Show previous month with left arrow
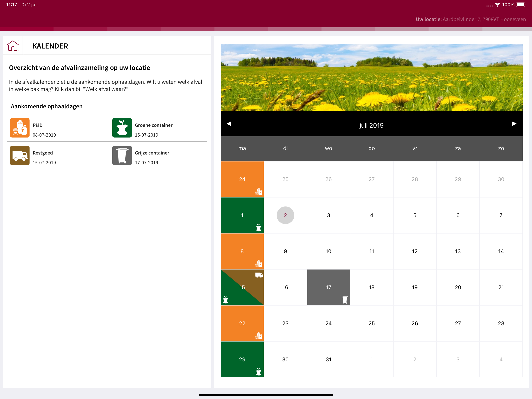The width and height of the screenshot is (532, 399). 229,124
